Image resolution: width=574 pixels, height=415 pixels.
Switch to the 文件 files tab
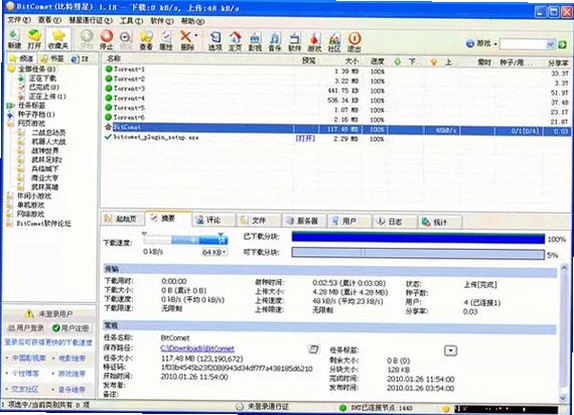pyautogui.click(x=258, y=220)
